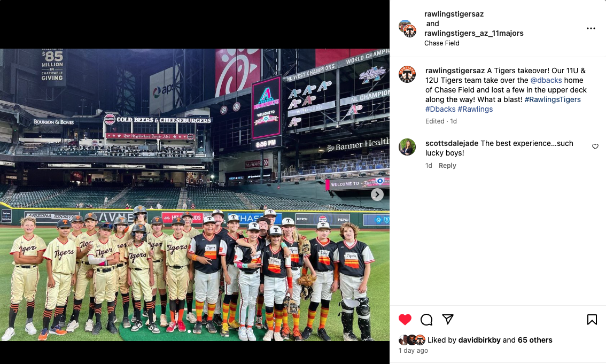Open the comment speech bubble icon

[x=426, y=320]
